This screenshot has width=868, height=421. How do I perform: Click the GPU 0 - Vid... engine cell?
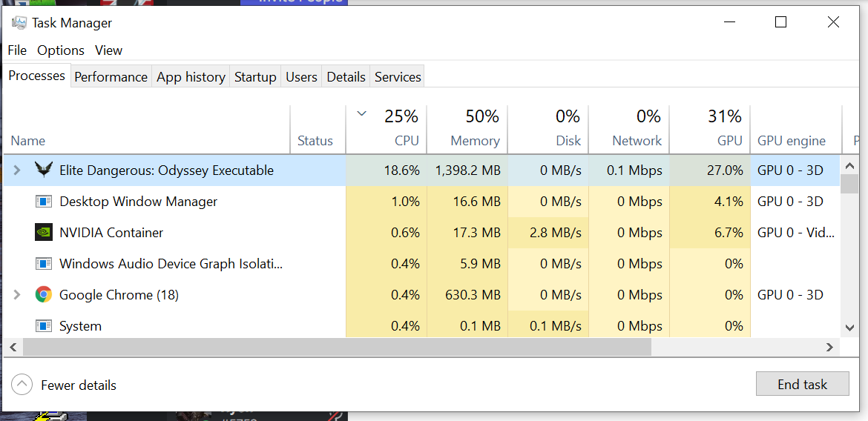point(795,232)
